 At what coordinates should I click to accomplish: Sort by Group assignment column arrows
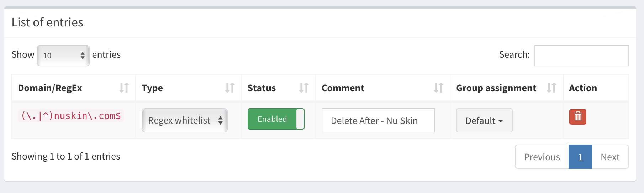click(551, 88)
